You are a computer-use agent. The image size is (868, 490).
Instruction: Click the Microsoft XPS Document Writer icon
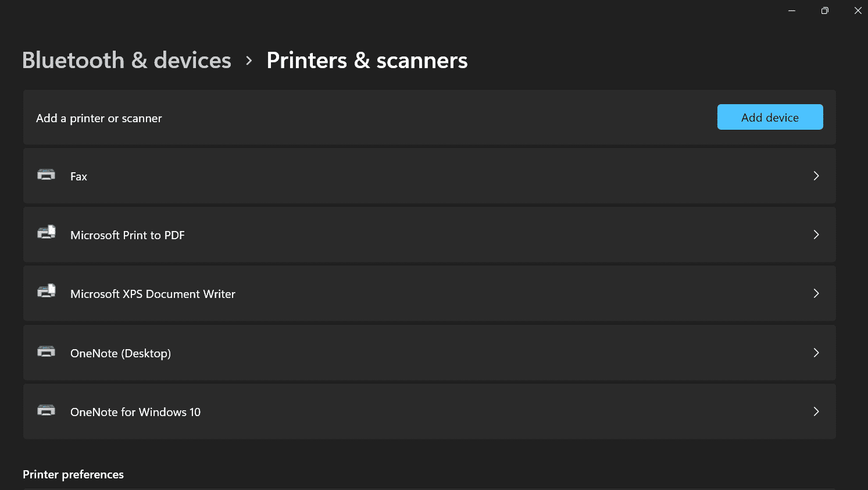[47, 291]
